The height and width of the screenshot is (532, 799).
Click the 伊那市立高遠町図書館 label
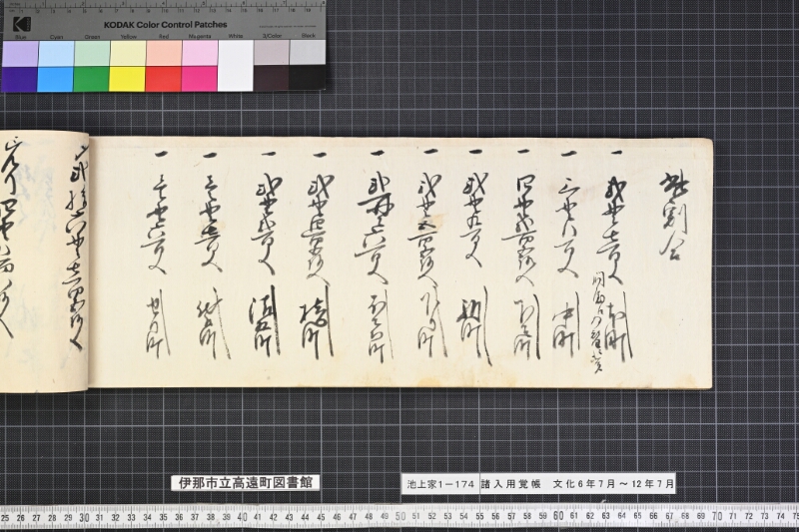(245, 483)
